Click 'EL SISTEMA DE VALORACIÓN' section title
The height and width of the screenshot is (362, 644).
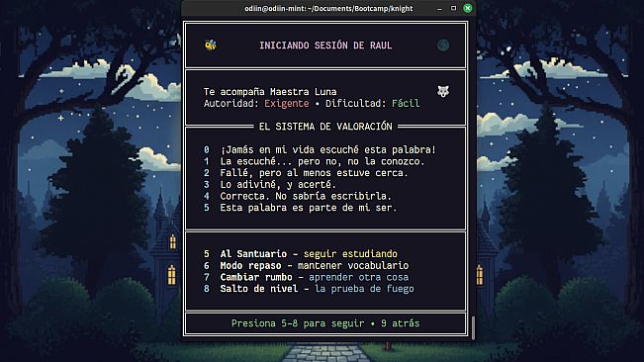click(325, 127)
